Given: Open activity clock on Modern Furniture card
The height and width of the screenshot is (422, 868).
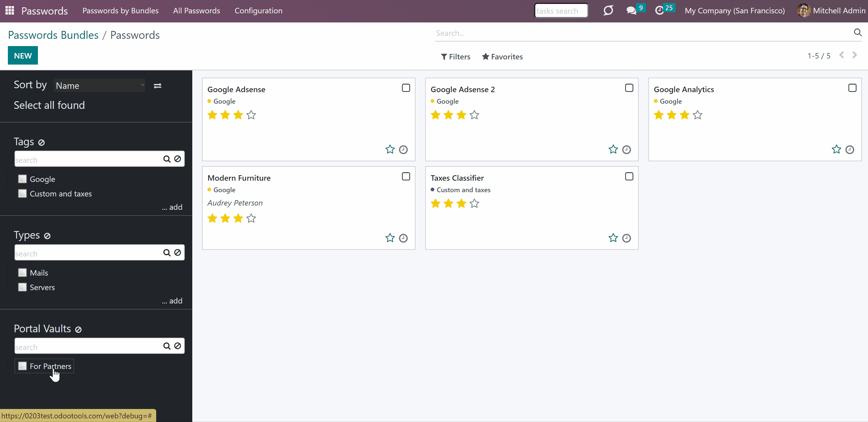Looking at the screenshot, I should (403, 238).
